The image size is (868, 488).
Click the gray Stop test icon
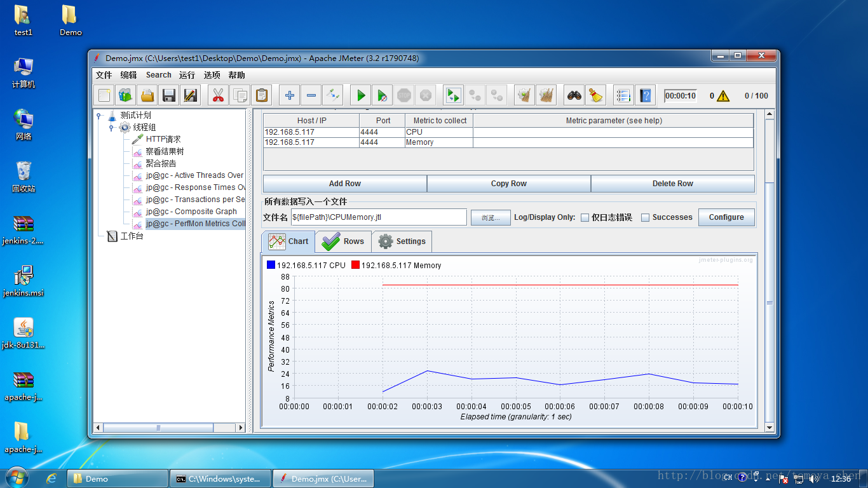(404, 95)
